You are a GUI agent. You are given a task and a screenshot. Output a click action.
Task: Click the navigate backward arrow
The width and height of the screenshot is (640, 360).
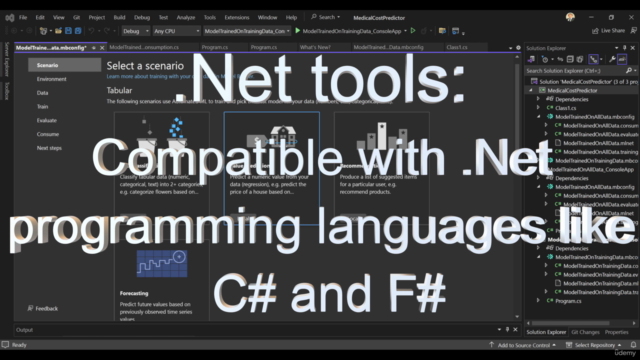(x=13, y=31)
